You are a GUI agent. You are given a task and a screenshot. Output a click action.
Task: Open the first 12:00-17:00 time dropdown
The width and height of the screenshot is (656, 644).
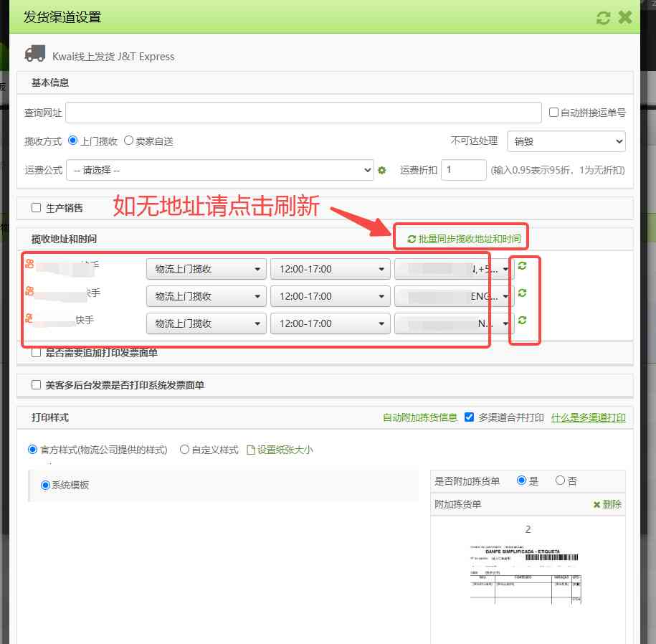click(330, 269)
